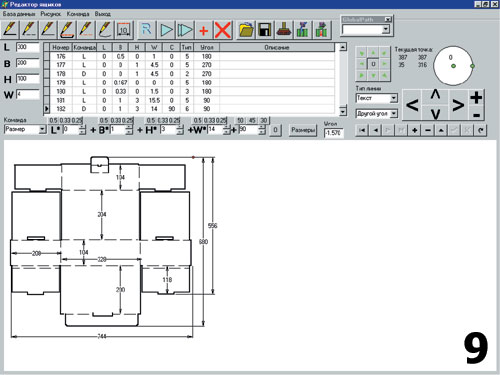This screenshot has height=375, width=500.
Task: Open file with the yellow folder icon
Action: (246, 30)
